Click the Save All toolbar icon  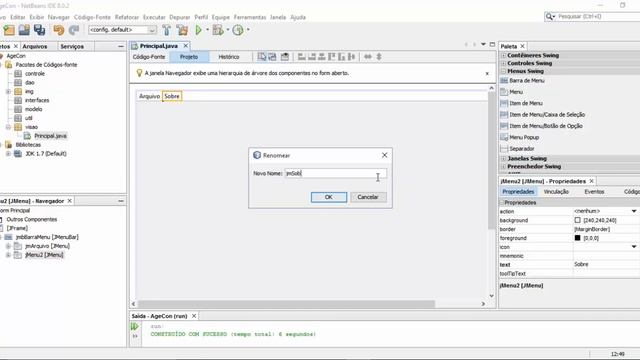(40, 30)
